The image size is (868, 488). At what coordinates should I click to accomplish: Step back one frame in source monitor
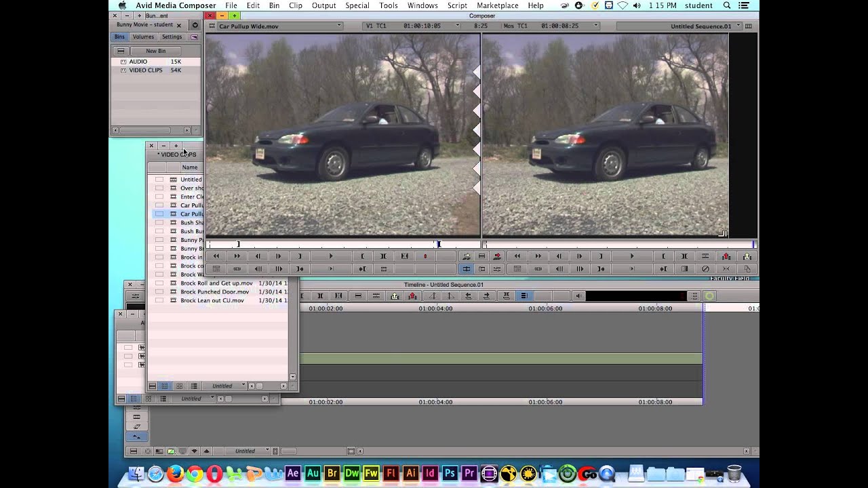click(x=258, y=256)
